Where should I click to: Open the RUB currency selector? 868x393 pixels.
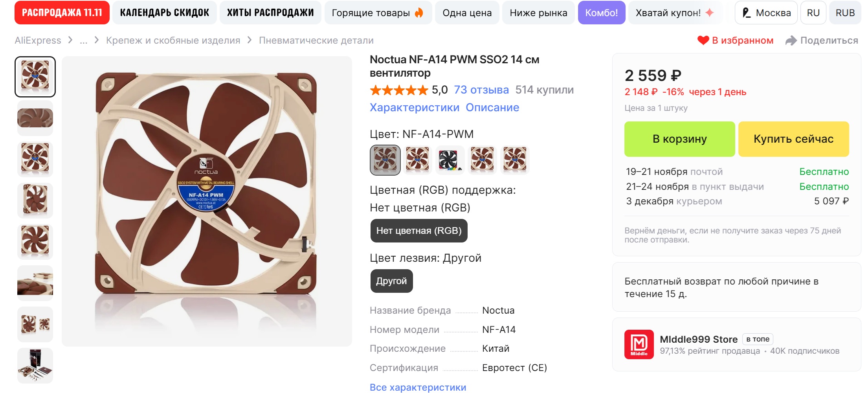click(x=845, y=13)
